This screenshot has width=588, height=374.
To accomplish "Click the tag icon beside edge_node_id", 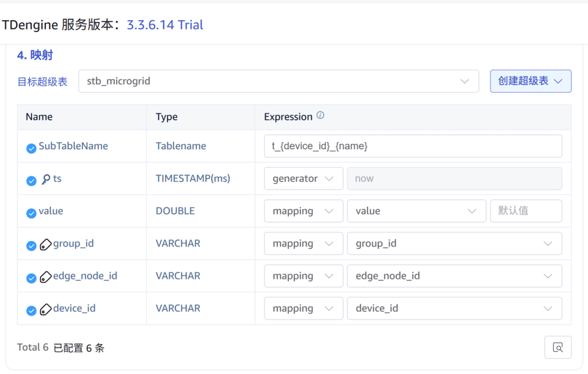I will click(45, 276).
